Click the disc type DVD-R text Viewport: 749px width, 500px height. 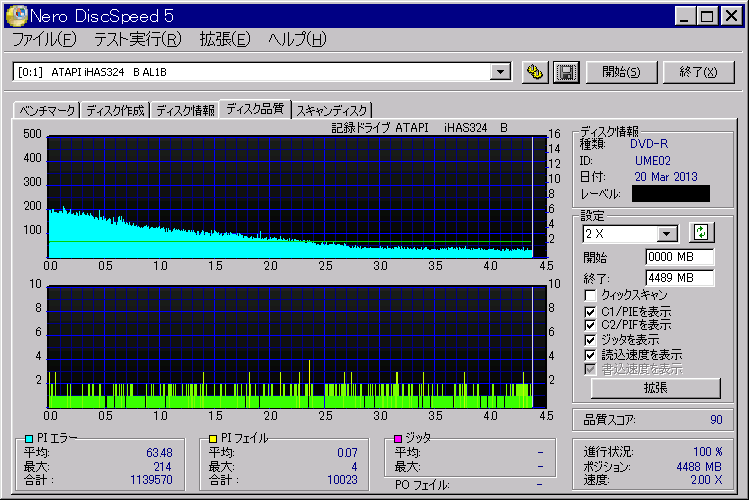pos(649,144)
